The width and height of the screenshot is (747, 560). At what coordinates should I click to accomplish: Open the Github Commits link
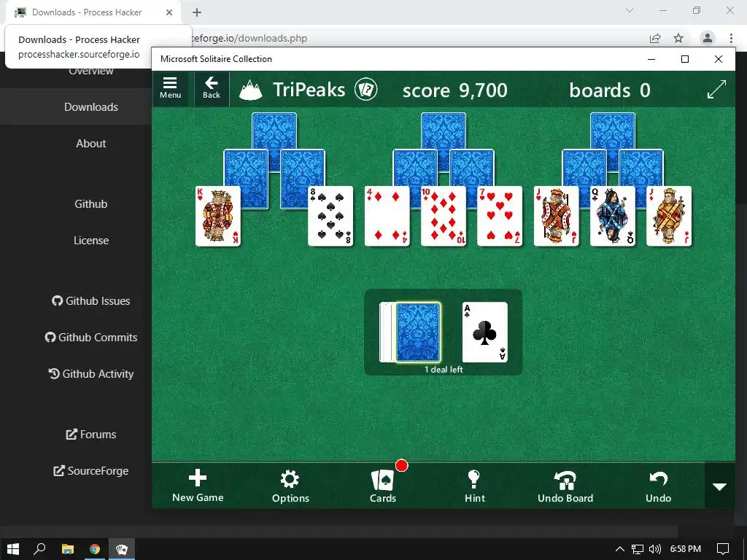pos(91,337)
